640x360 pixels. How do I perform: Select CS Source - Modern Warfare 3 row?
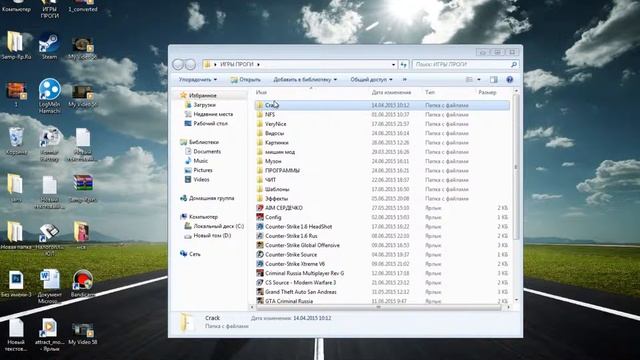click(382, 282)
